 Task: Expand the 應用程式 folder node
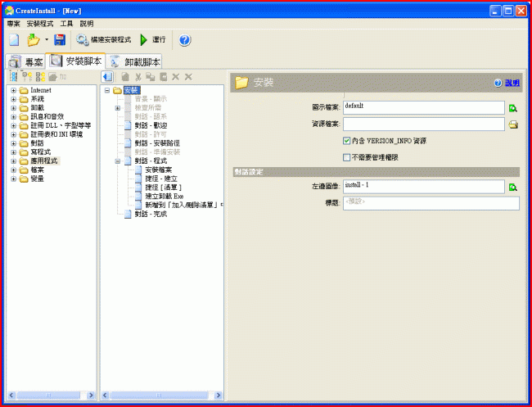click(x=13, y=161)
